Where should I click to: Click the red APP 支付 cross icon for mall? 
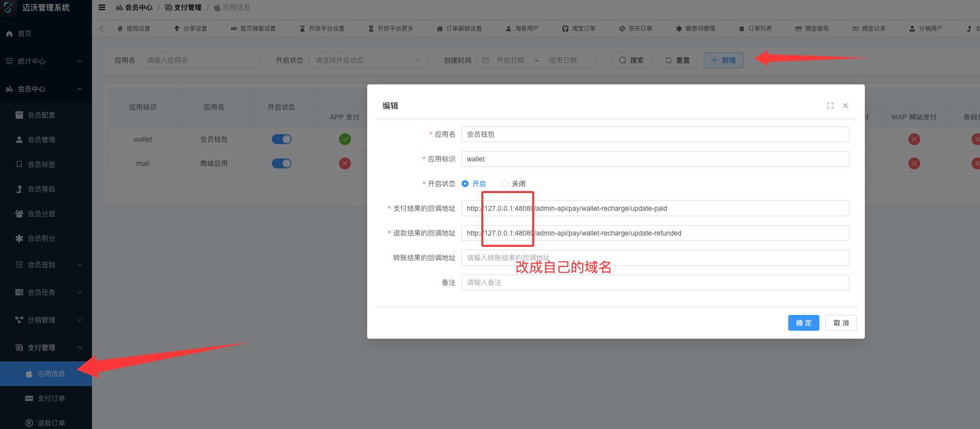pyautogui.click(x=345, y=163)
